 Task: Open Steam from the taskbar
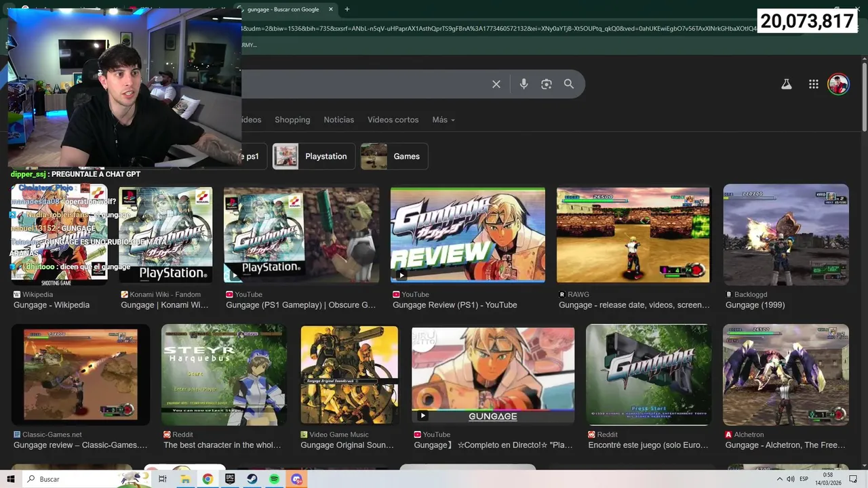[252, 479]
